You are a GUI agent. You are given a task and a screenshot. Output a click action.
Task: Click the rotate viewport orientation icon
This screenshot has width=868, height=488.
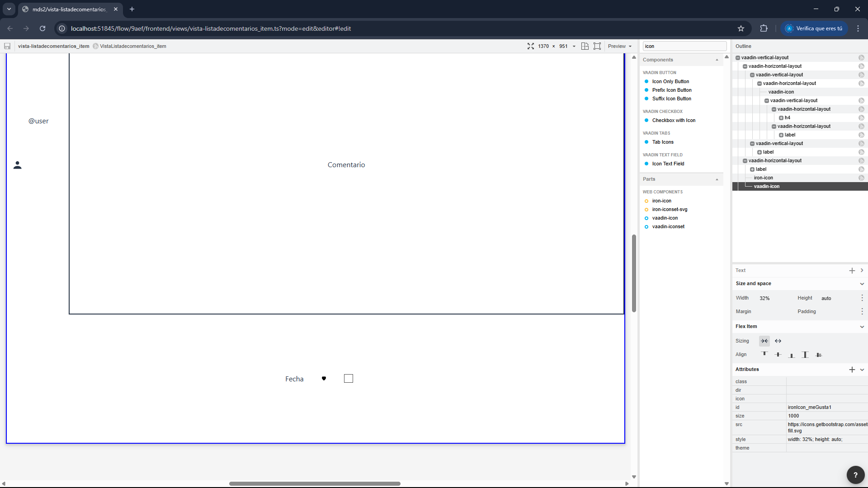click(x=585, y=46)
